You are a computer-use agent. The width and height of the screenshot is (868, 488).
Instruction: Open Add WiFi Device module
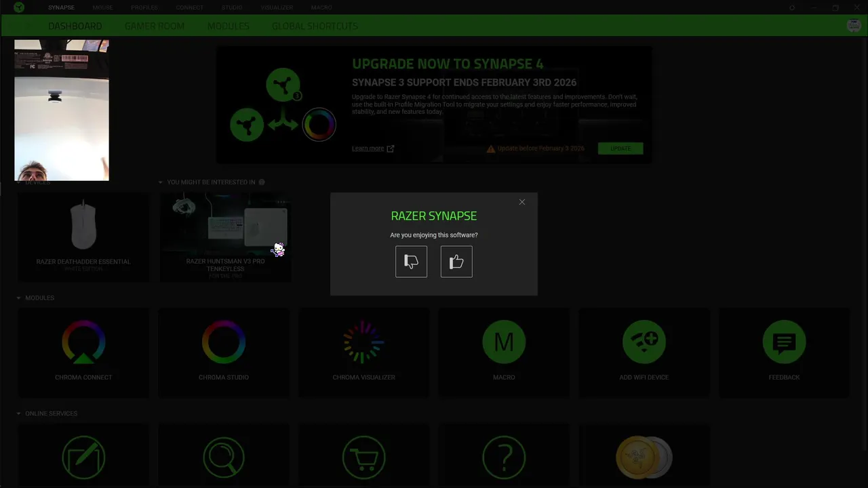point(644,352)
